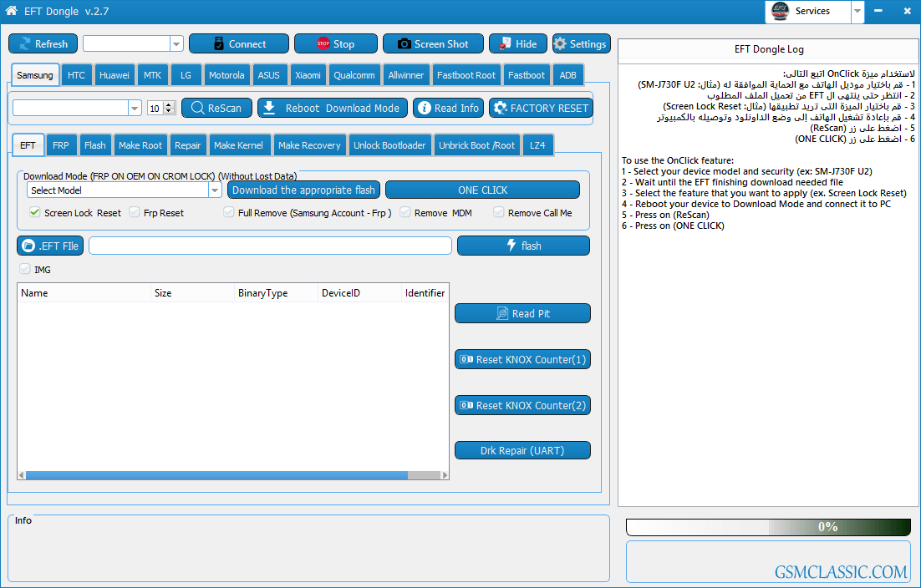Click the BinaryType column header
Image resolution: width=921 pixels, height=588 pixels.
click(x=276, y=293)
